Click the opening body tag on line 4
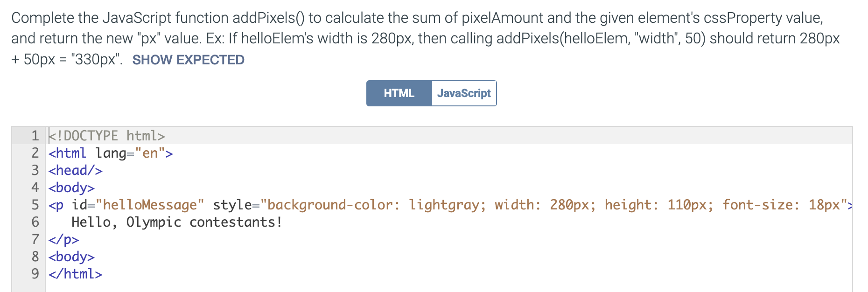Viewport: 868px width, 292px height. click(70, 188)
